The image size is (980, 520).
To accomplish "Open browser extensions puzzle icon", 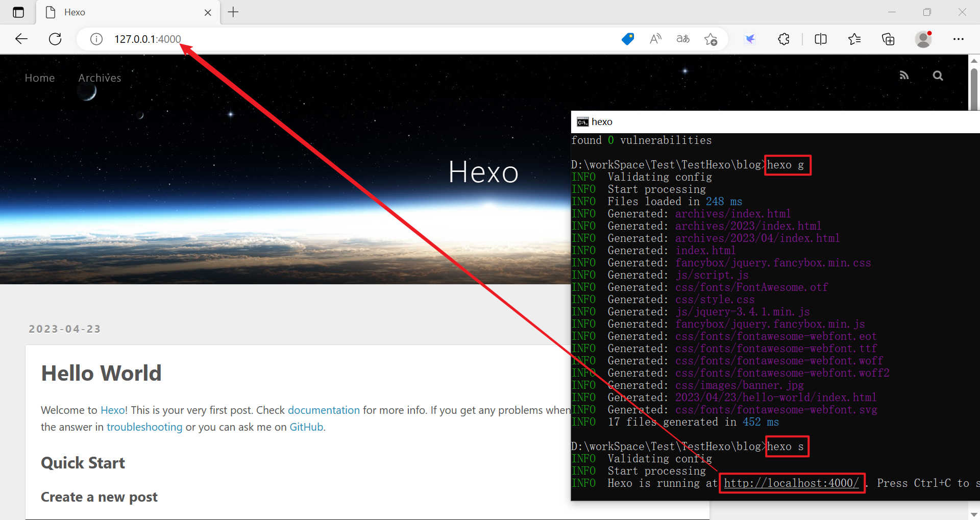I will pos(784,39).
